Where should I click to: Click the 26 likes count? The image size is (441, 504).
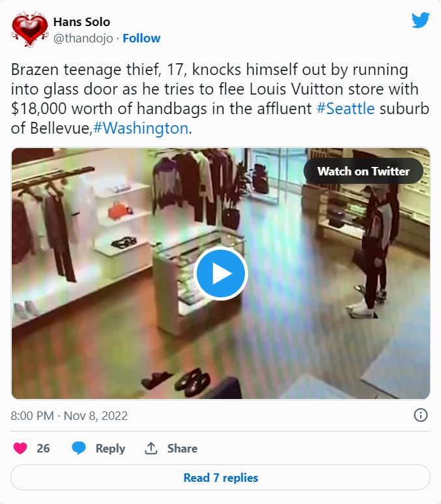click(x=43, y=449)
